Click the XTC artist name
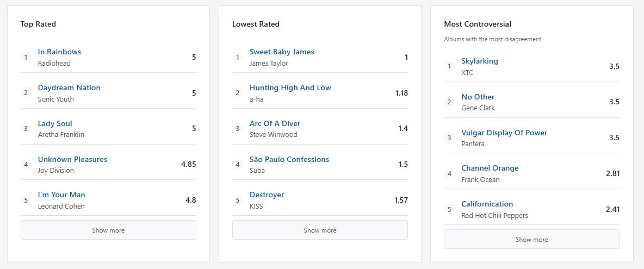Screen dimensions: 644x269 click(x=467, y=73)
